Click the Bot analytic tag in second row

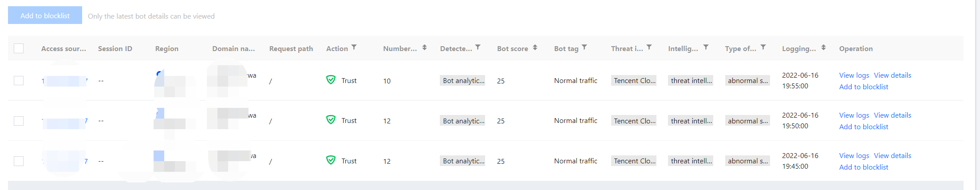462,121
